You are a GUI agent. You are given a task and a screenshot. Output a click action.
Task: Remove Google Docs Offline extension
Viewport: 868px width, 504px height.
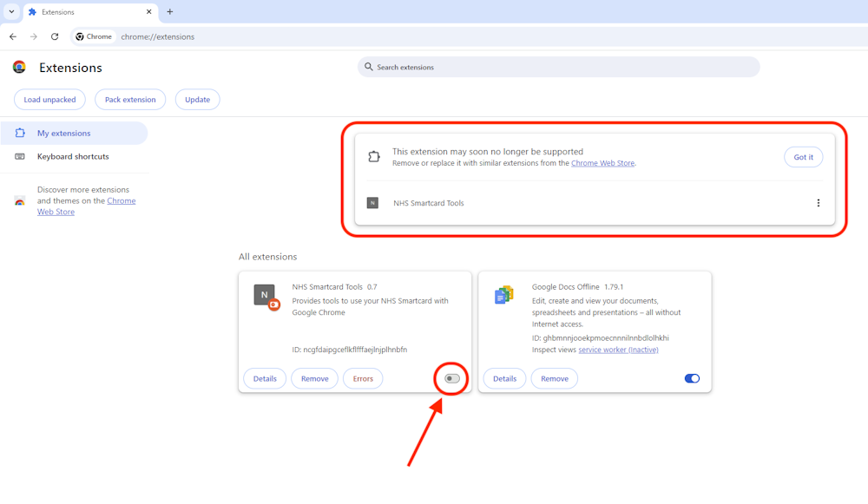[x=554, y=378]
